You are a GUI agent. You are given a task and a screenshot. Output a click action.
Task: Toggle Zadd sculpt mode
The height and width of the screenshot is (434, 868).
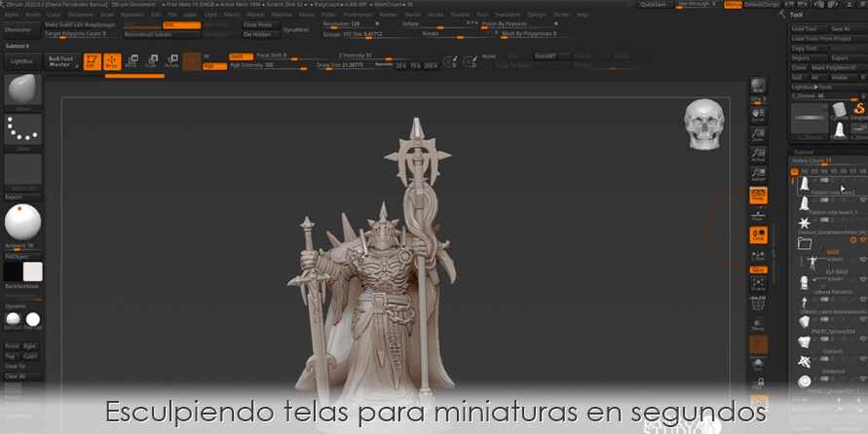point(241,56)
